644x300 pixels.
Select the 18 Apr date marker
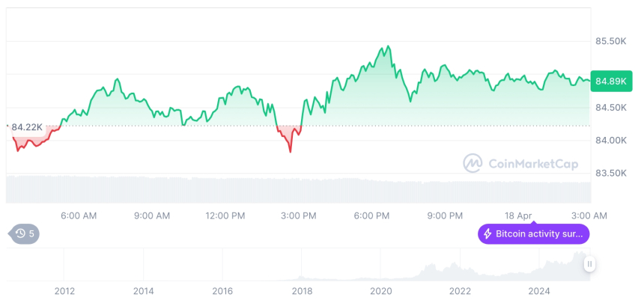[x=517, y=215]
